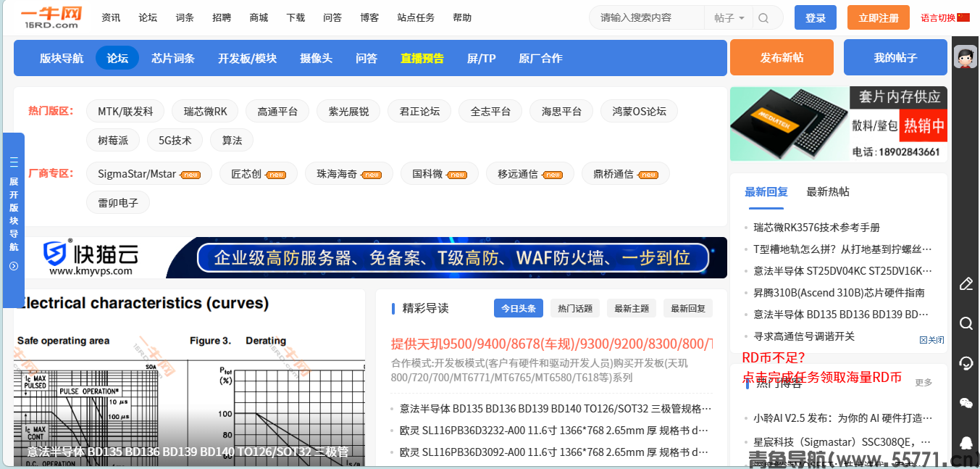Image resolution: width=980 pixels, height=469 pixels.
Task: Click the 立即注册 register button
Action: click(879, 17)
